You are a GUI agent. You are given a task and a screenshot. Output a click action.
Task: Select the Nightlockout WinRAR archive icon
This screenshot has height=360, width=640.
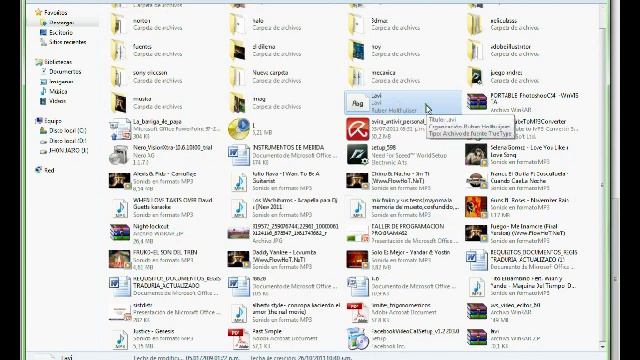tap(119, 233)
